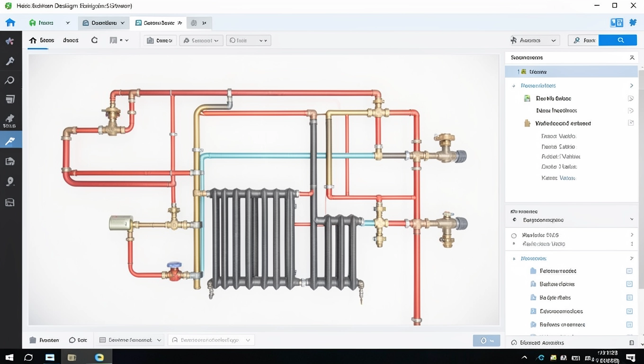Open the dropdown in the right panel's lower section
Viewport: 644px width, 364px height.
631,220
